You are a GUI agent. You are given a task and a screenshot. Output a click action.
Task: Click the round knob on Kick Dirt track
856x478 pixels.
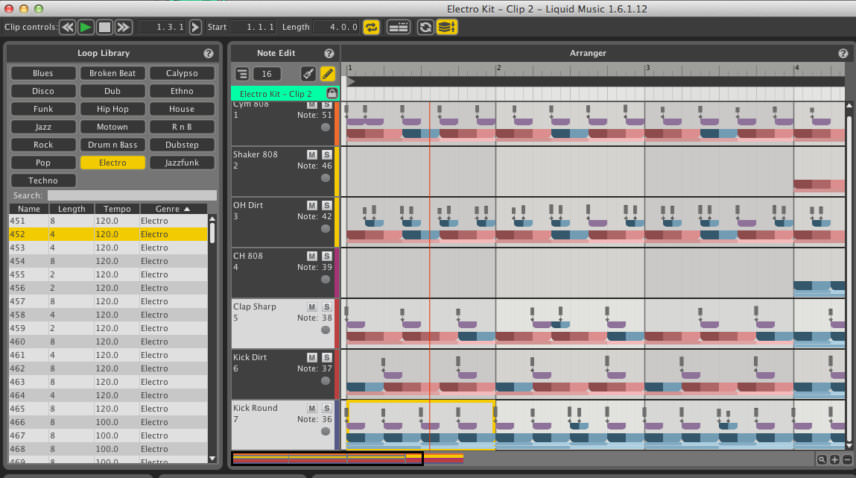tap(325, 381)
